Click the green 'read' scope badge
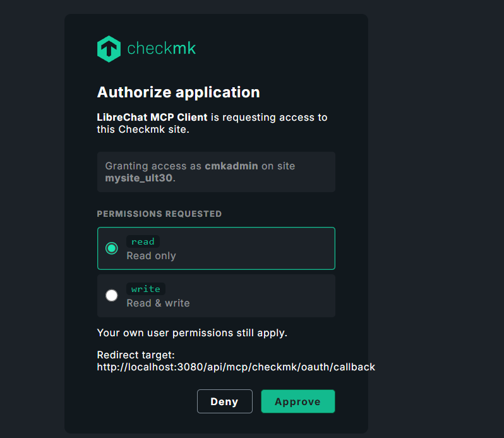504x438 pixels. pos(143,241)
